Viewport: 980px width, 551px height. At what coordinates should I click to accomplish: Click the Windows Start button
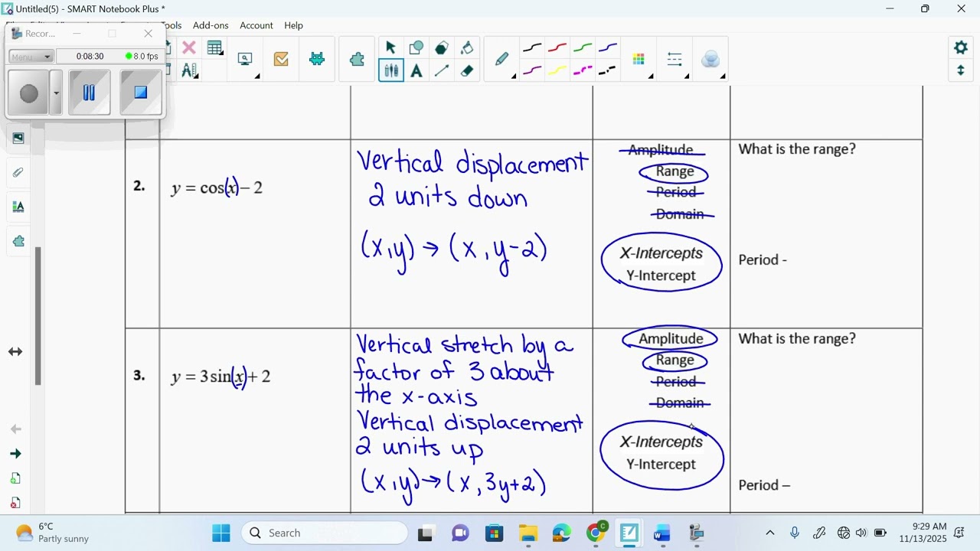(221, 533)
